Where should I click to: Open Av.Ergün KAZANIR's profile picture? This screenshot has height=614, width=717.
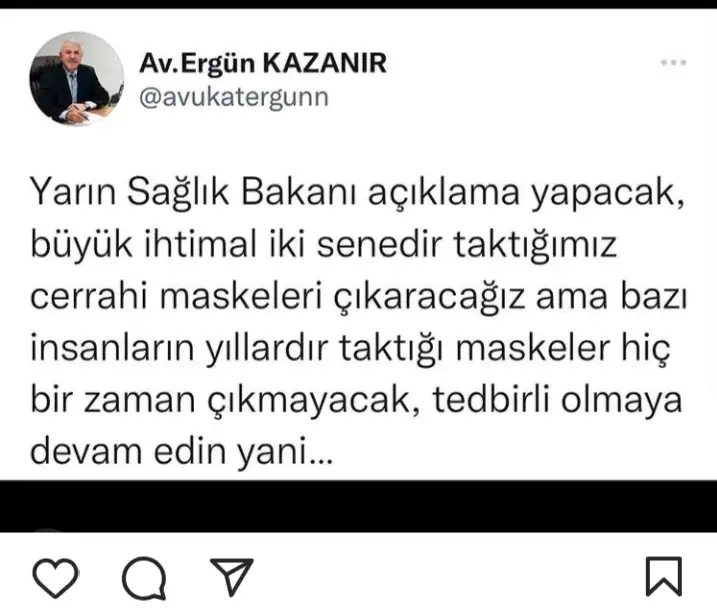[x=77, y=79]
